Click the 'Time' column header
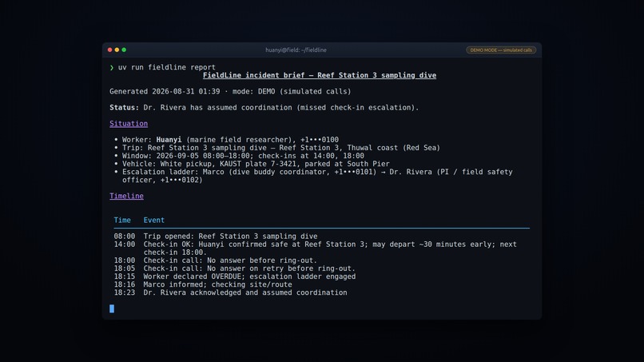The width and height of the screenshot is (644, 362). [122, 221]
